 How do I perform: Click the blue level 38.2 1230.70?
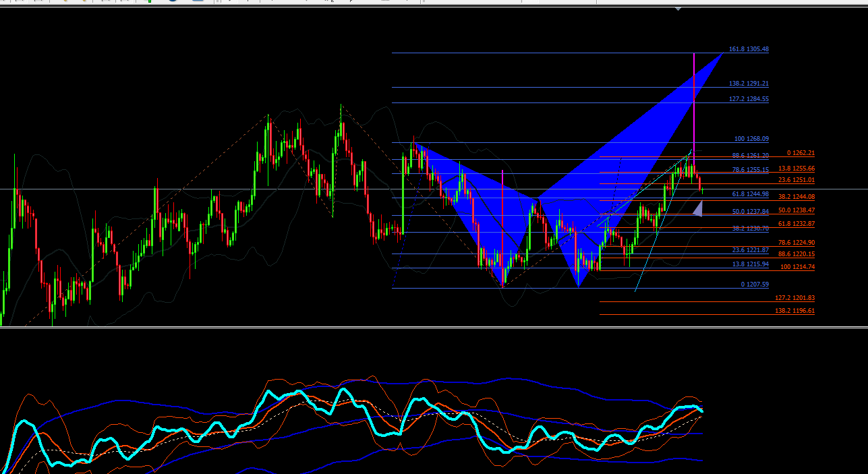(750, 229)
